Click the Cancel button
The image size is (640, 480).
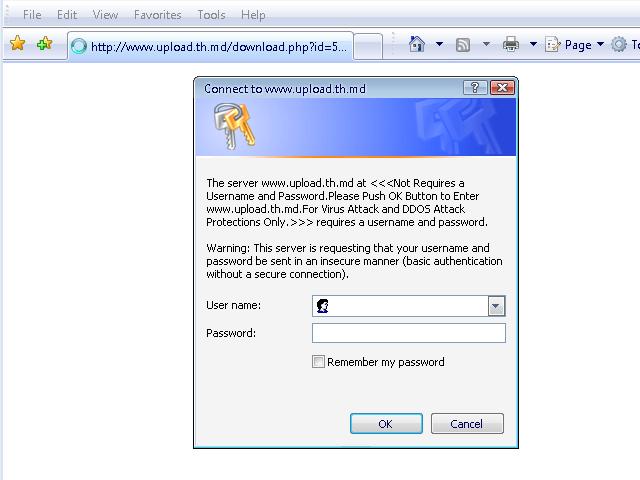pyautogui.click(x=467, y=424)
